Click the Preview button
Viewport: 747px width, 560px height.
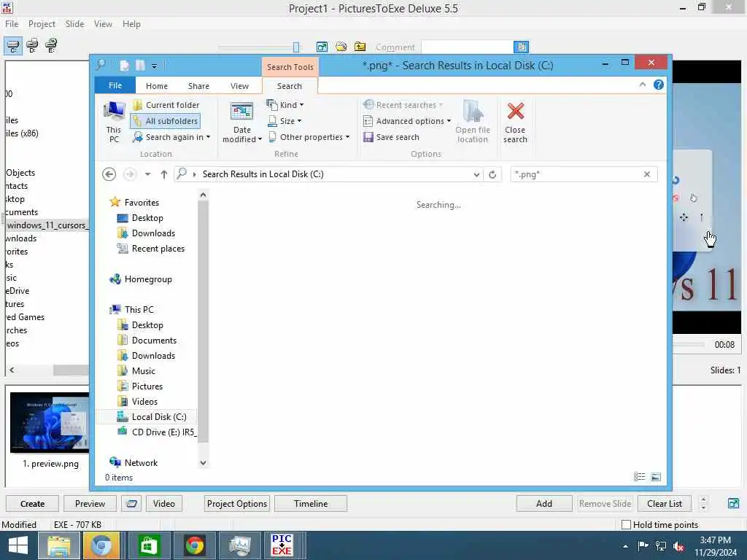click(x=90, y=503)
